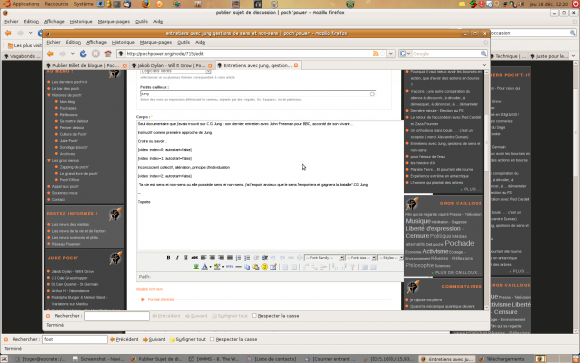Screen dimensions: 580x363
Task: Insert a bulleted list in the editor
Action: point(239,258)
